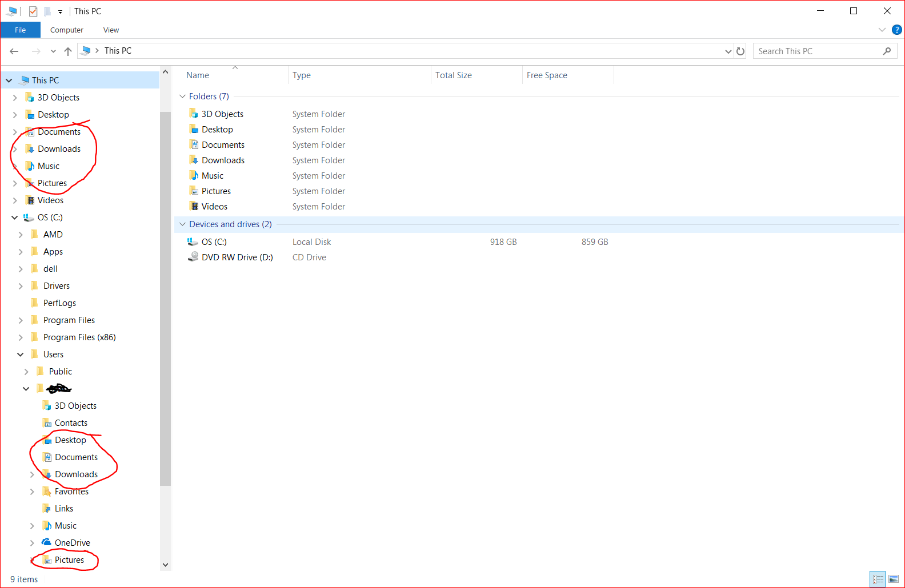Expand the ribbon with the chevron
The image size is (905, 588).
click(882, 30)
